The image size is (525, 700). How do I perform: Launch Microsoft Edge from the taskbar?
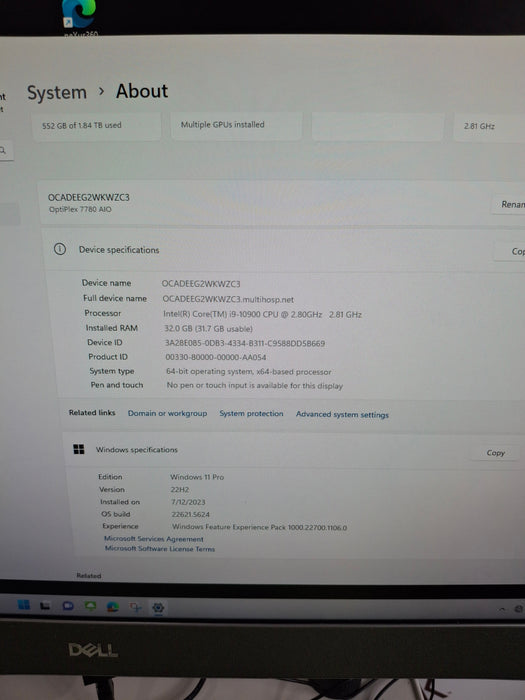[112, 607]
